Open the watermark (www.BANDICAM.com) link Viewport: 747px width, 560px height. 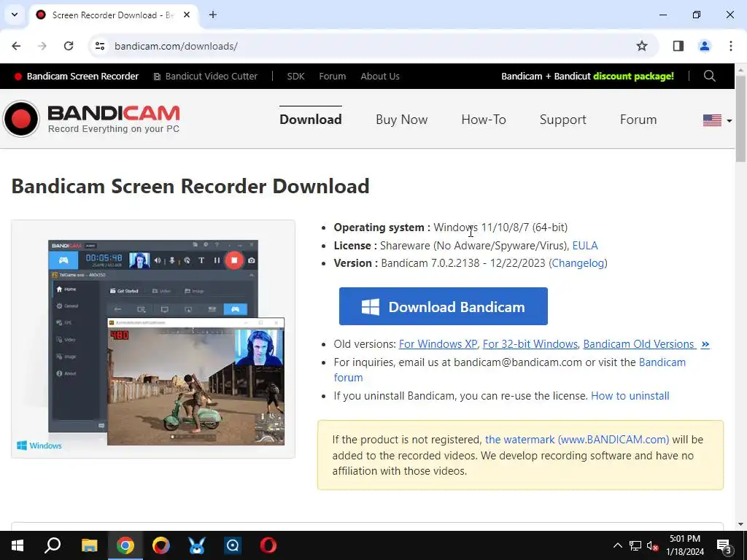(577, 440)
